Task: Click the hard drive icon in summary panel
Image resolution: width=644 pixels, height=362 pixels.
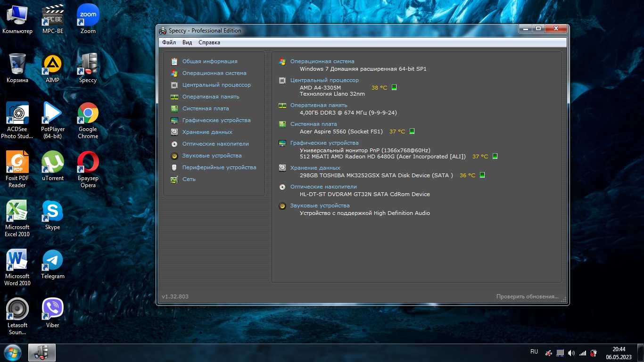Action: click(282, 168)
